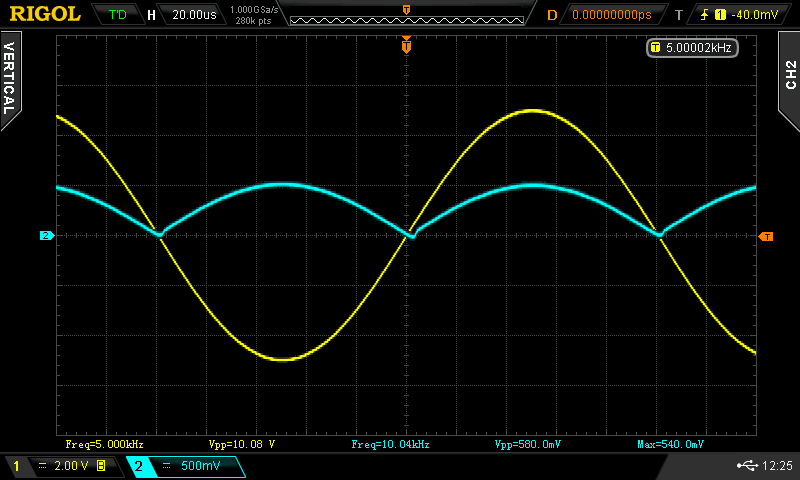Click the orange D delay label
The image size is (800, 480).
pos(551,15)
